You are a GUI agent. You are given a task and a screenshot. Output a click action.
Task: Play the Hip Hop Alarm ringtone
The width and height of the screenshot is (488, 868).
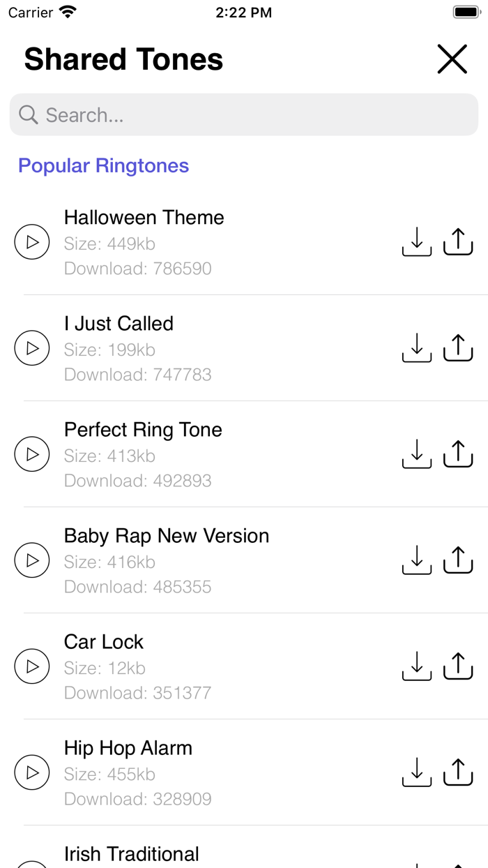pyautogui.click(x=31, y=772)
